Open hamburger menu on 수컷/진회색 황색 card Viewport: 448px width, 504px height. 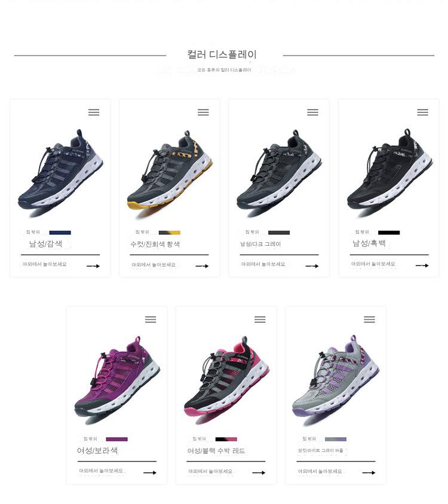[203, 112]
